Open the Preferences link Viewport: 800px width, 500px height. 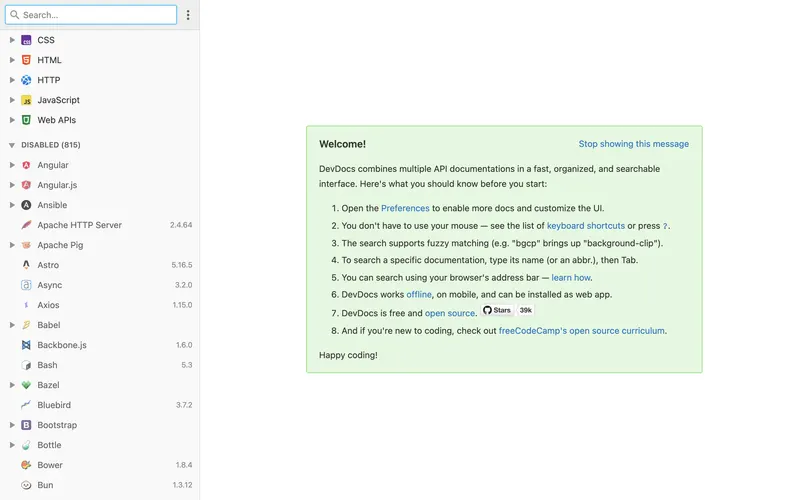405,208
